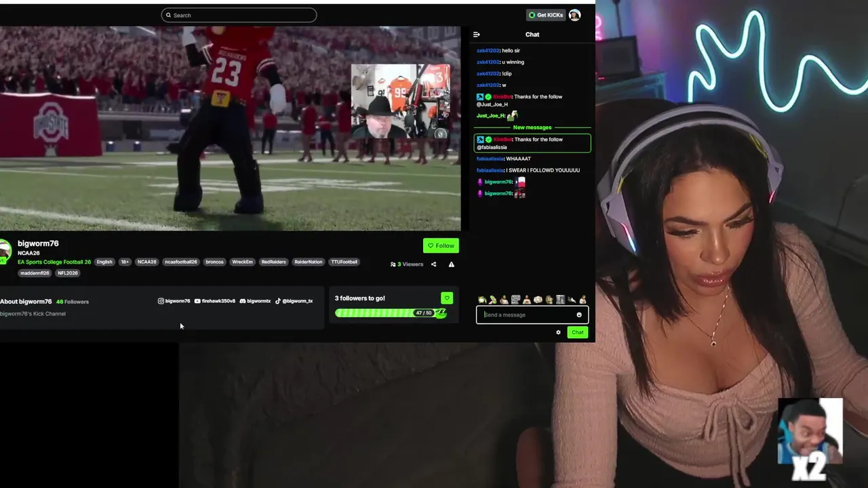
Task: Click the first bigworm76 emote message
Action: 501,182
